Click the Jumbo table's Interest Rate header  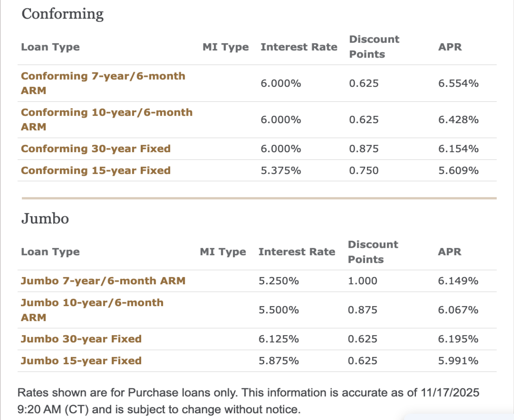pos(297,252)
